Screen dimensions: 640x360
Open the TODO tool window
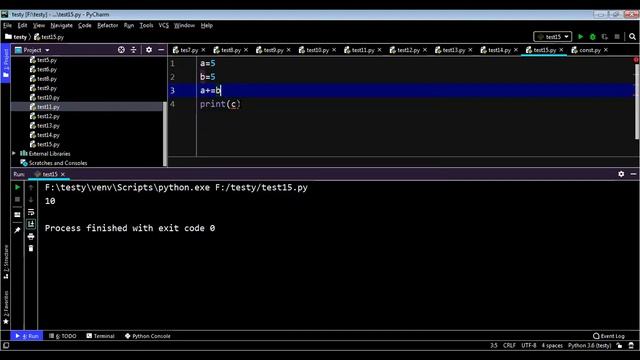click(x=62, y=336)
